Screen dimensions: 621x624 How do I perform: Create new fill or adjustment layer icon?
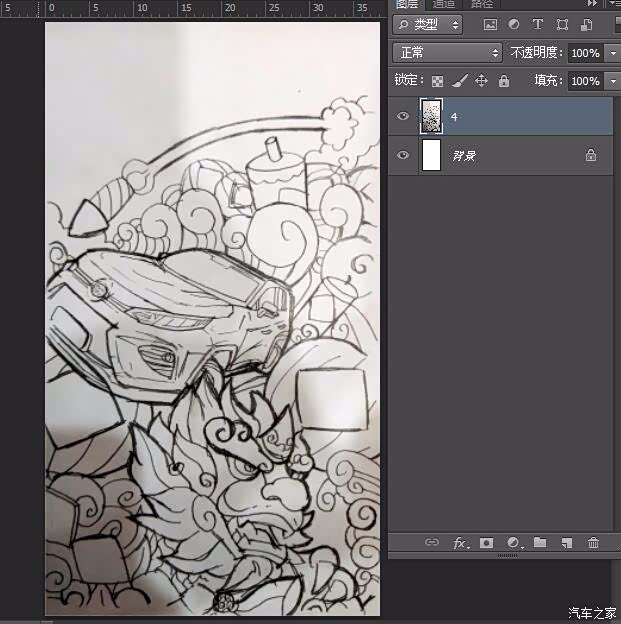point(514,542)
